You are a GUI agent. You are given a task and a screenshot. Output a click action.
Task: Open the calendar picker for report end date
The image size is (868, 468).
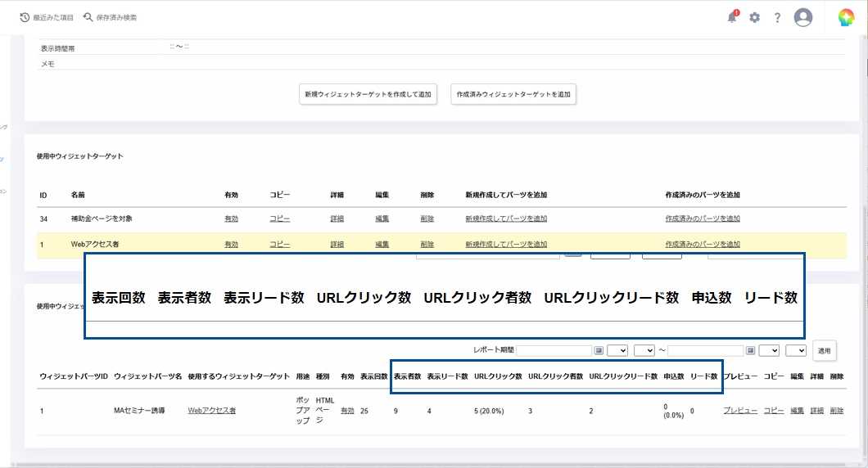pyautogui.click(x=750, y=351)
